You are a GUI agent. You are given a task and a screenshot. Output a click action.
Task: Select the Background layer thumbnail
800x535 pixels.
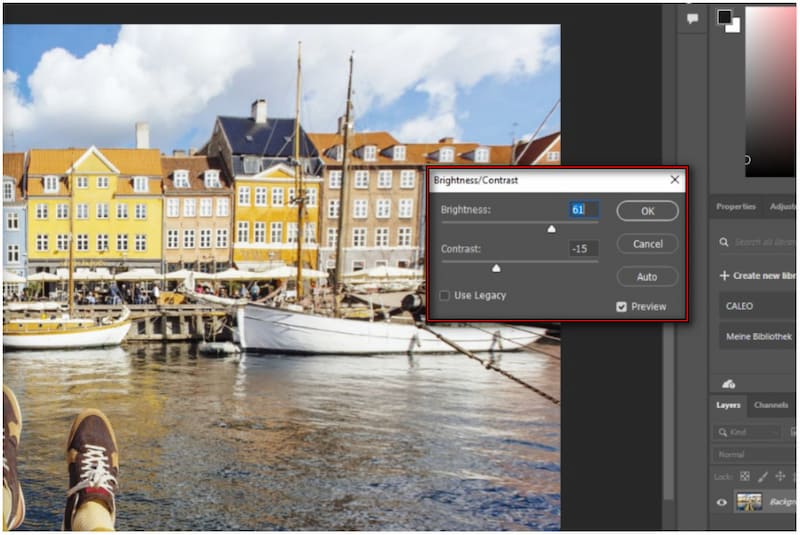749,501
